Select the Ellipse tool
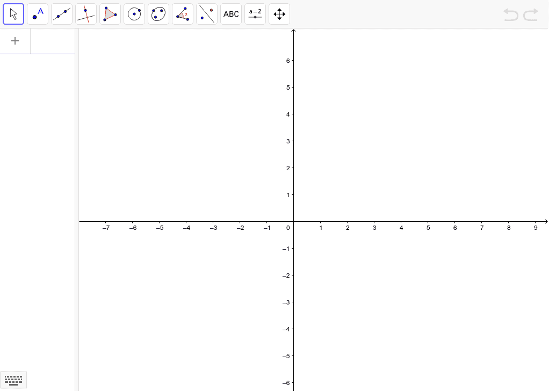 tap(158, 13)
